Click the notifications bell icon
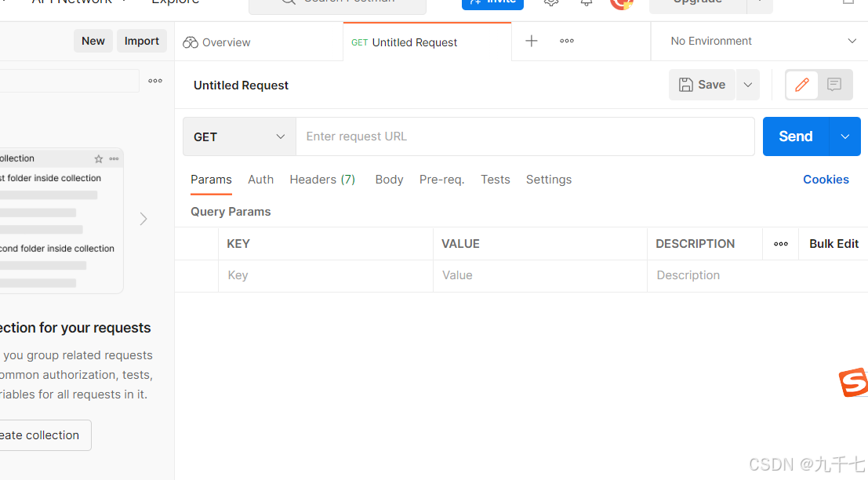The image size is (868, 480). (x=587, y=3)
